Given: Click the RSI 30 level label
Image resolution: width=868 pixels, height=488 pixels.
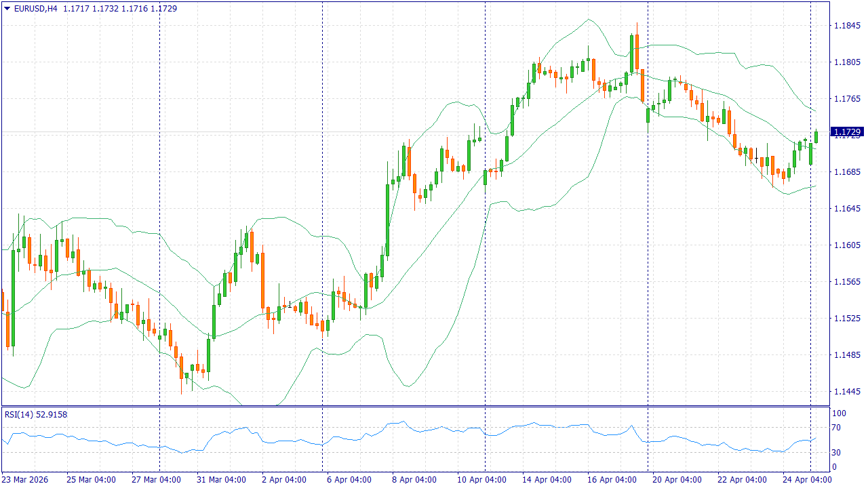Looking at the screenshot, I should tap(837, 453).
